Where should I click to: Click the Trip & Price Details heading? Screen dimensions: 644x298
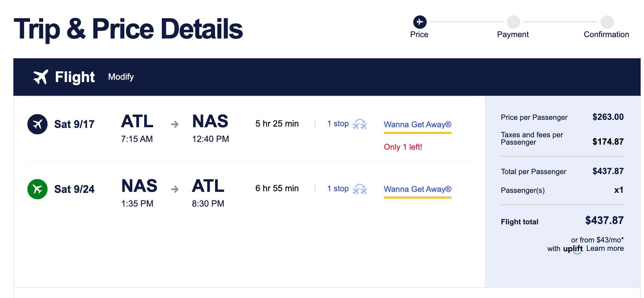pos(128,29)
